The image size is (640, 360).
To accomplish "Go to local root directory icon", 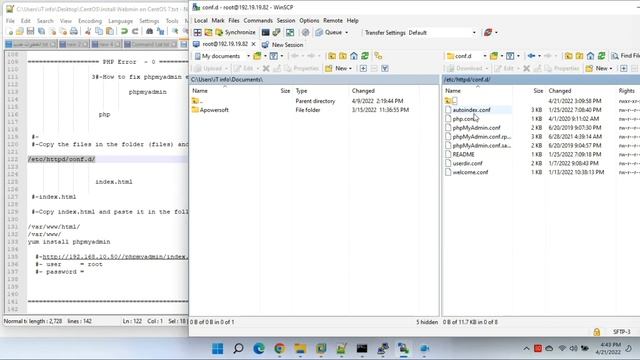I will 343,56.
